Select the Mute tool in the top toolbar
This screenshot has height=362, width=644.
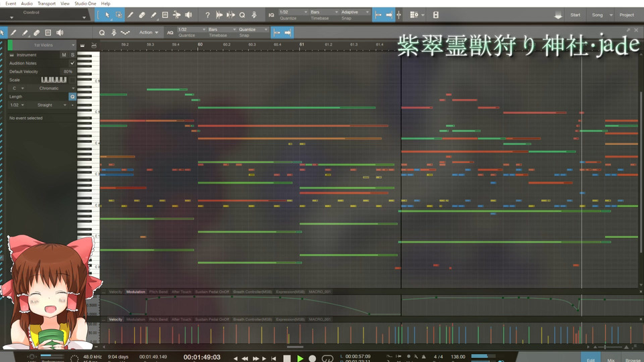[165, 15]
